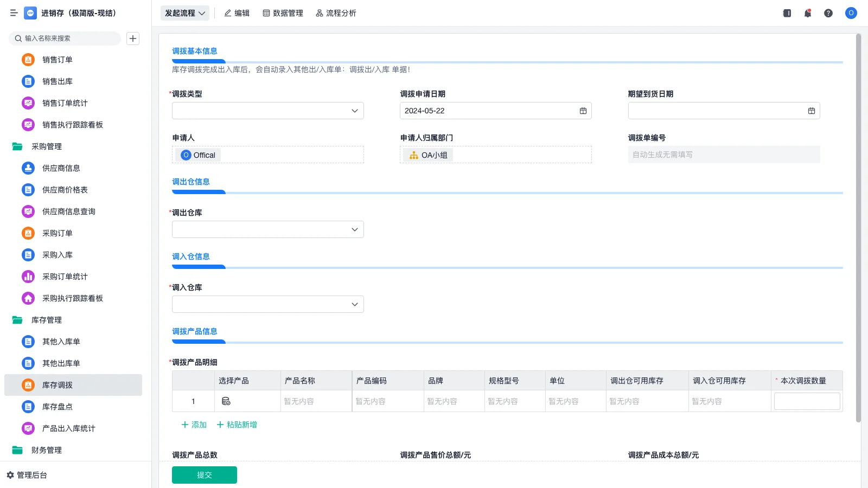Open 销售执行跟踪看板 dashboard

[x=73, y=125]
